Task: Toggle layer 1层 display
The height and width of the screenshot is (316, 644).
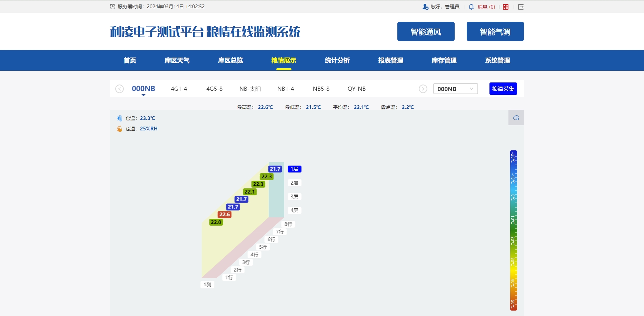Action: coord(294,169)
